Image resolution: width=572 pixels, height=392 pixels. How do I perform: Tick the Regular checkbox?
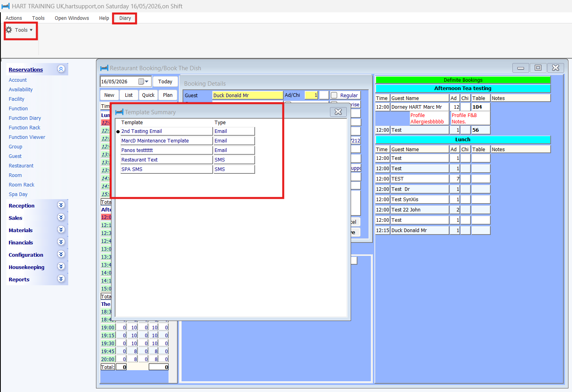[334, 95]
